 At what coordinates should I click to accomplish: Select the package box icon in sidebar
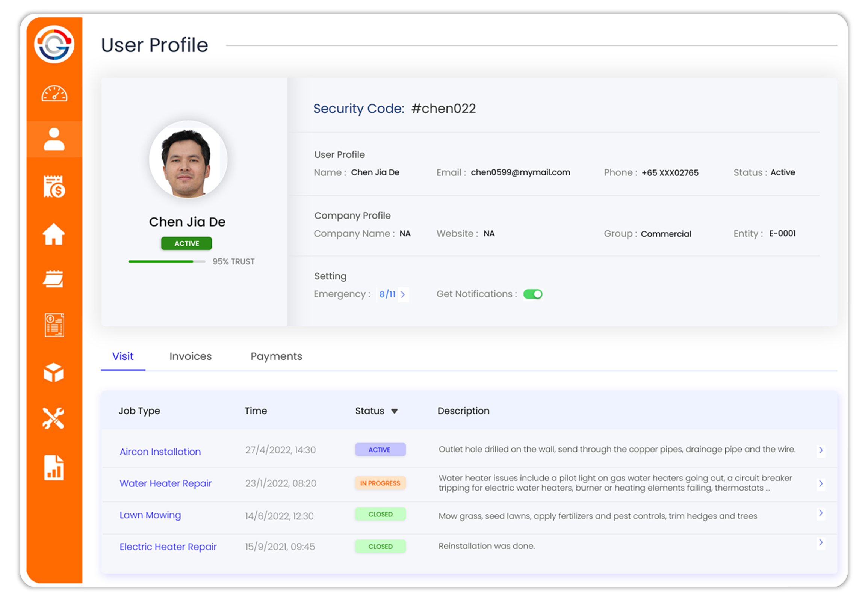click(53, 372)
